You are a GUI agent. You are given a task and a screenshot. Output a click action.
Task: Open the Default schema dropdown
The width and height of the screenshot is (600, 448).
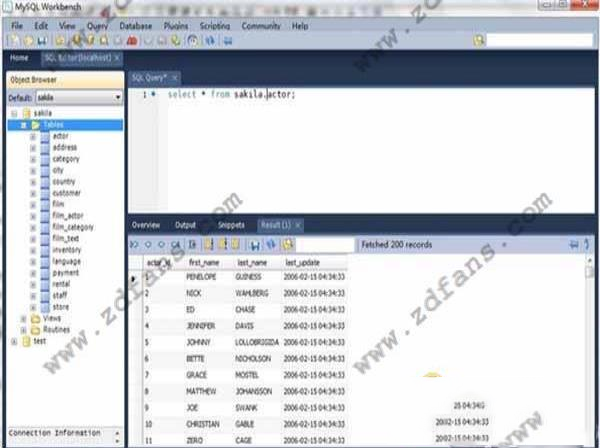click(x=117, y=98)
